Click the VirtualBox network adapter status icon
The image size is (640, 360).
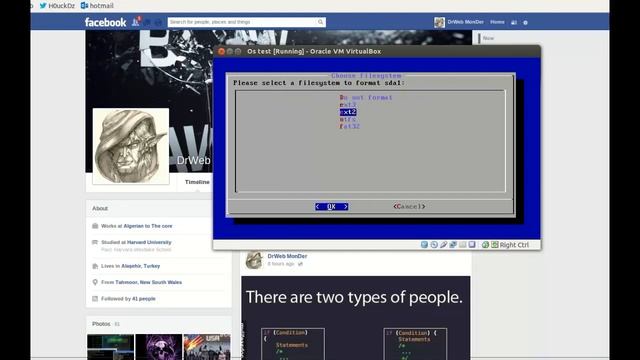[453, 244]
